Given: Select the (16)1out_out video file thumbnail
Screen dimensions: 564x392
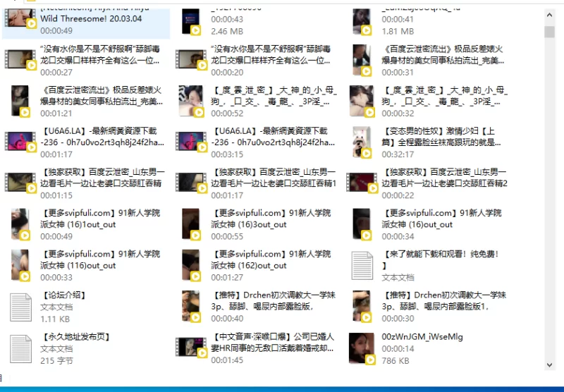Looking at the screenshot, I should tap(20, 224).
